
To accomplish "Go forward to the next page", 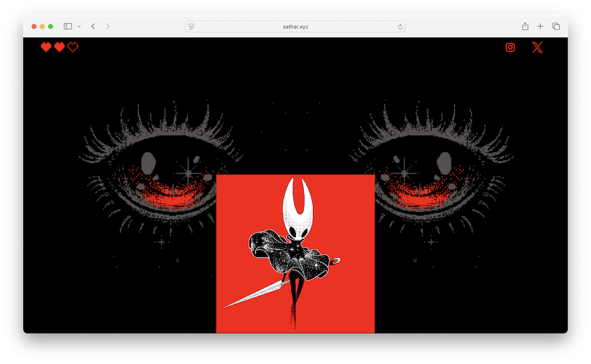I will [108, 27].
